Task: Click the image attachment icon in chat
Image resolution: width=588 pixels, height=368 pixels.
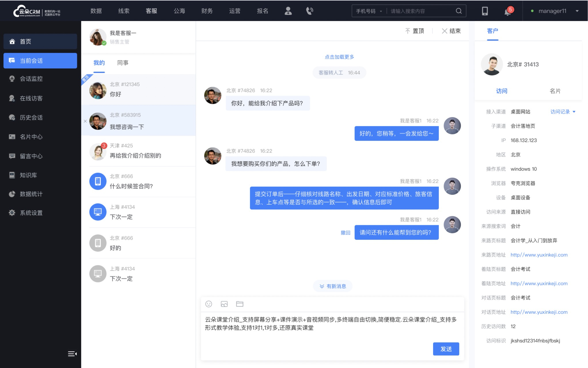Action: (224, 304)
